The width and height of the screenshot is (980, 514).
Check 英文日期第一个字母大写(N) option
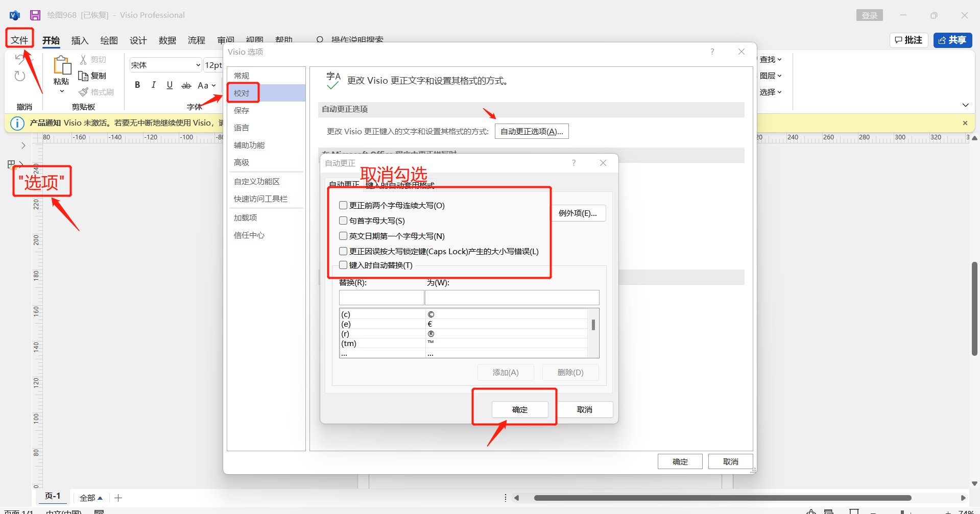coord(343,236)
